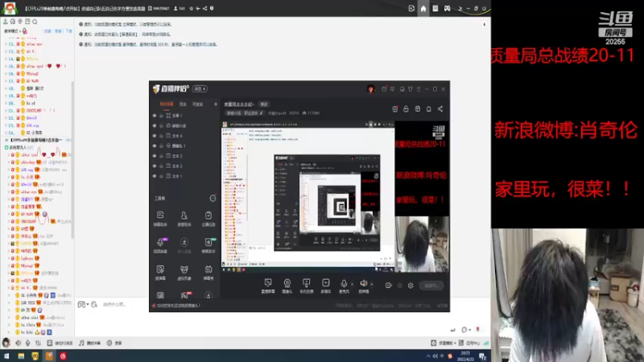This screenshot has height=362, width=644.
Task: Open the channel search magnifier icon
Action: pos(35,22)
